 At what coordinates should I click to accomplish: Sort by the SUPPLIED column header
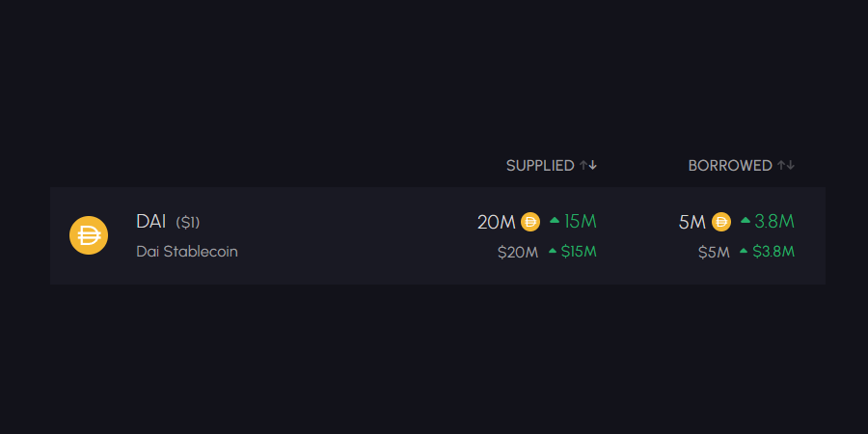point(540,166)
